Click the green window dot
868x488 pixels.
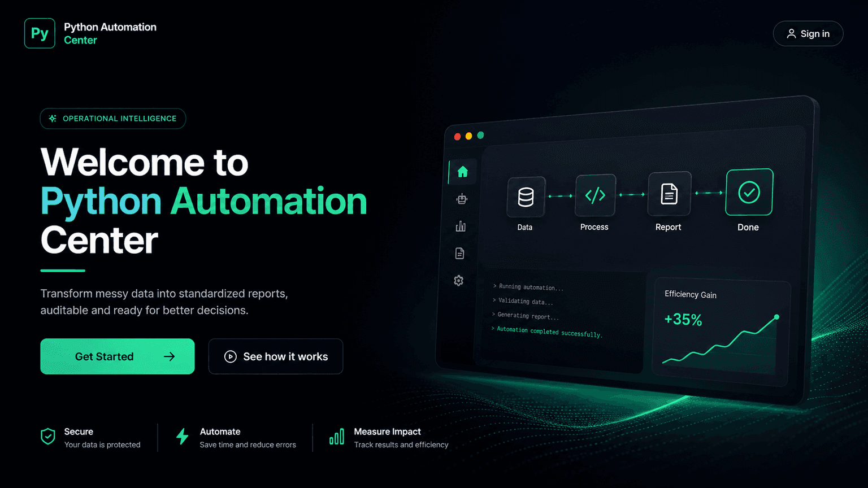tap(481, 135)
